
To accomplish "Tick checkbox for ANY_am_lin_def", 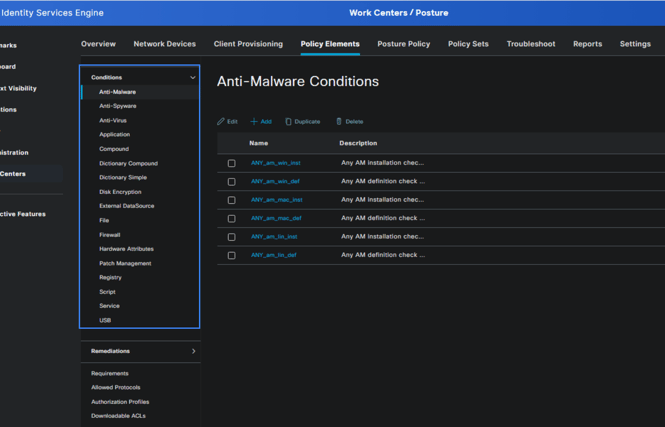I will (232, 255).
